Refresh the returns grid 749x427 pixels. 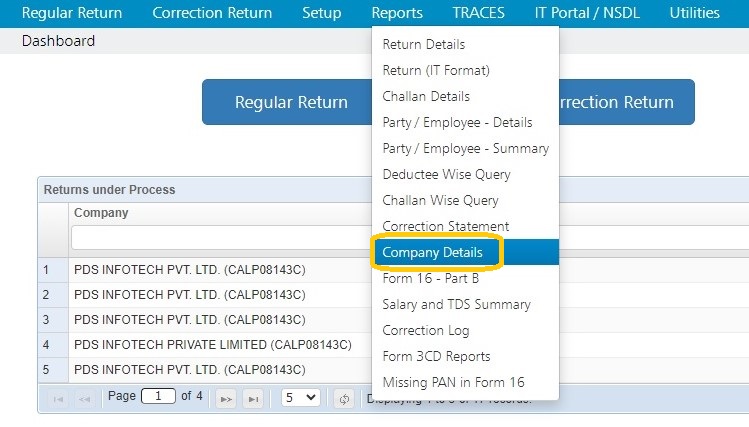tap(344, 398)
